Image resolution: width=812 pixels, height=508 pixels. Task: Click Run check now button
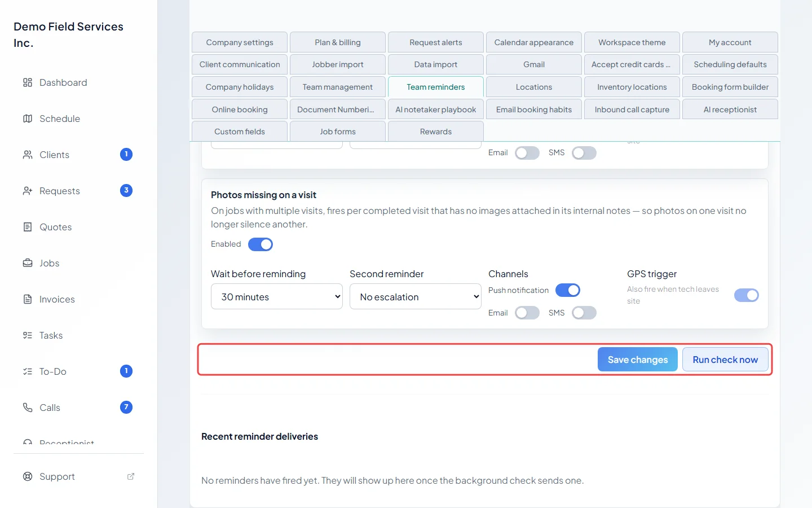point(725,360)
